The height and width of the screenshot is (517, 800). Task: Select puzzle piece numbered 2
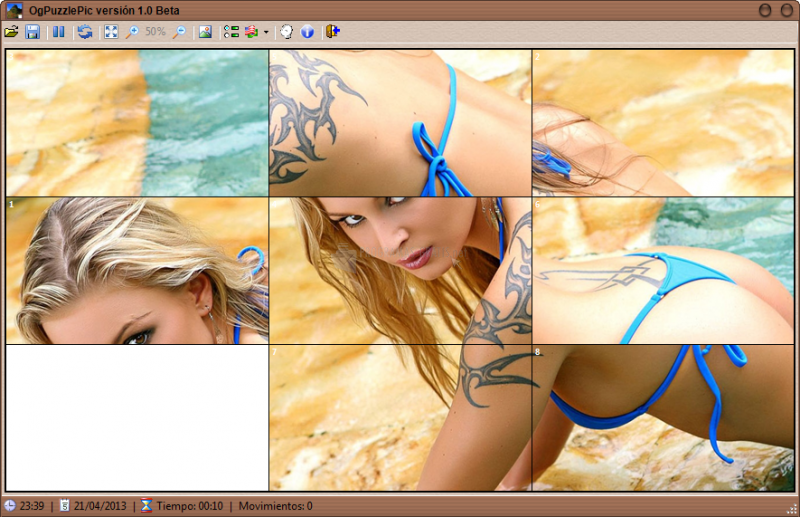[x=663, y=122]
